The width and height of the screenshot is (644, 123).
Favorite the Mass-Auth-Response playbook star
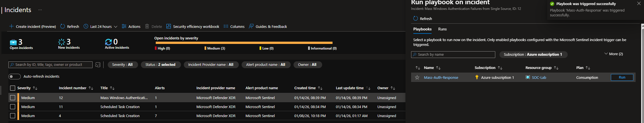pos(417,77)
